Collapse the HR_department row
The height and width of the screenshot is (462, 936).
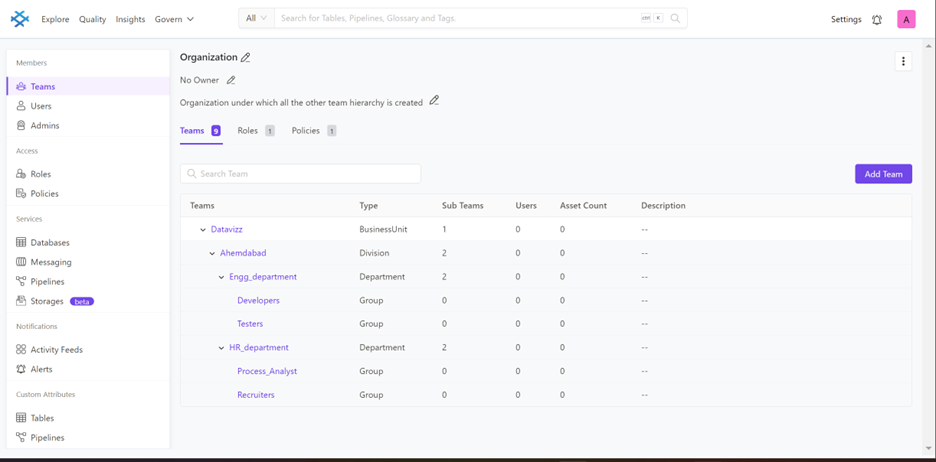pos(221,348)
